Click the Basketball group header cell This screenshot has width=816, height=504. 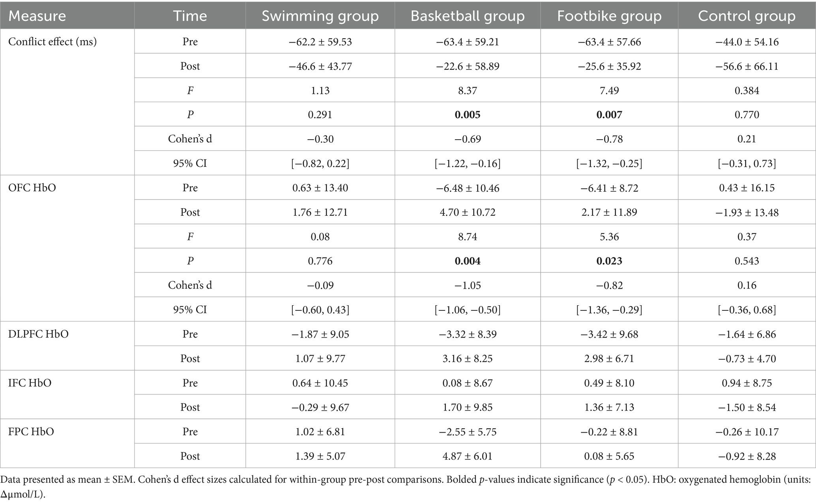pyautogui.click(x=468, y=16)
